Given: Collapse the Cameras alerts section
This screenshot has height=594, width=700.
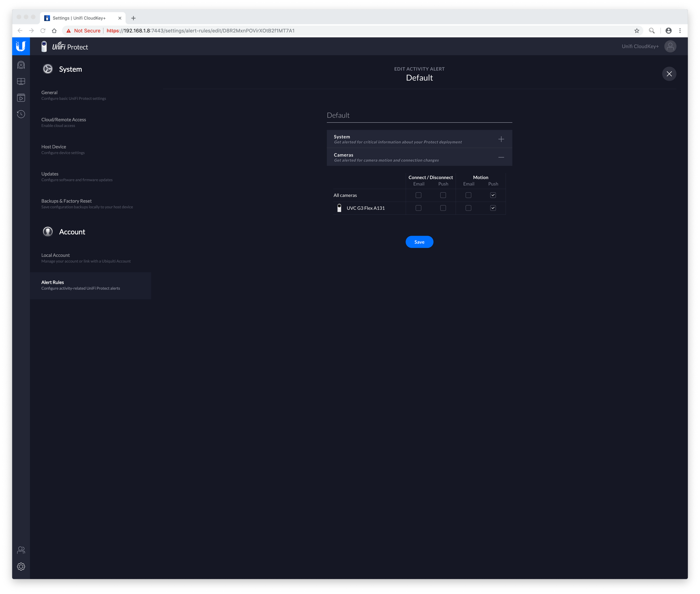Looking at the screenshot, I should 501,158.
